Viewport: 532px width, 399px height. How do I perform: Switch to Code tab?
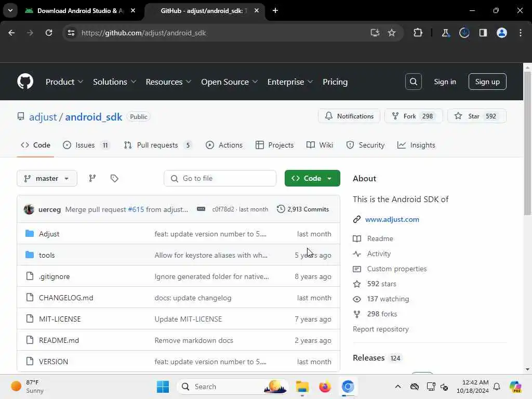pyautogui.click(x=35, y=145)
